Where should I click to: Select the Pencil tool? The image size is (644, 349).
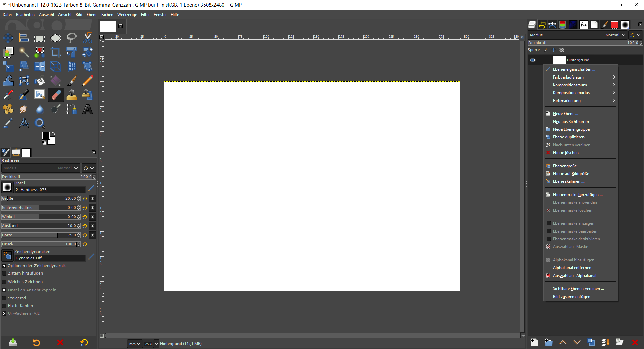[x=88, y=81]
